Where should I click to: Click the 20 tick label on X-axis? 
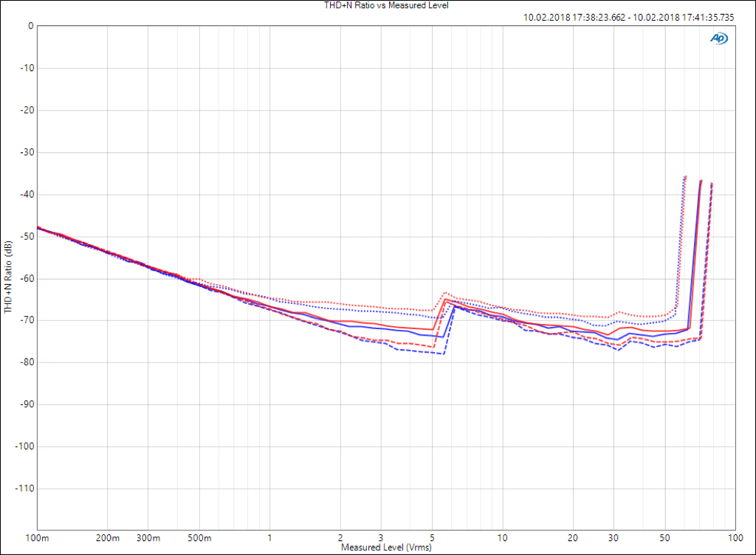(x=572, y=537)
